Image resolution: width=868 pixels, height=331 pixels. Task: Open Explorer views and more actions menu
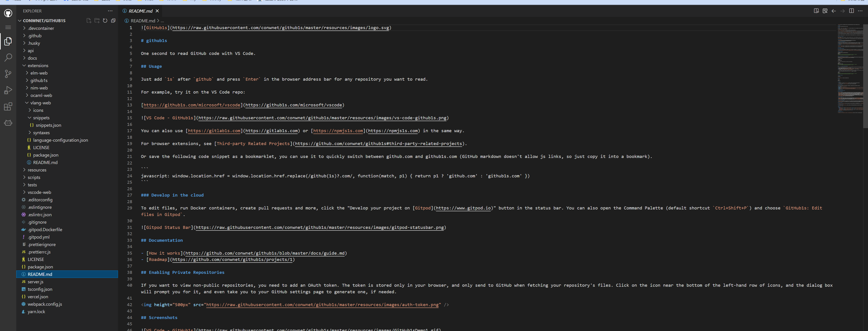click(110, 11)
